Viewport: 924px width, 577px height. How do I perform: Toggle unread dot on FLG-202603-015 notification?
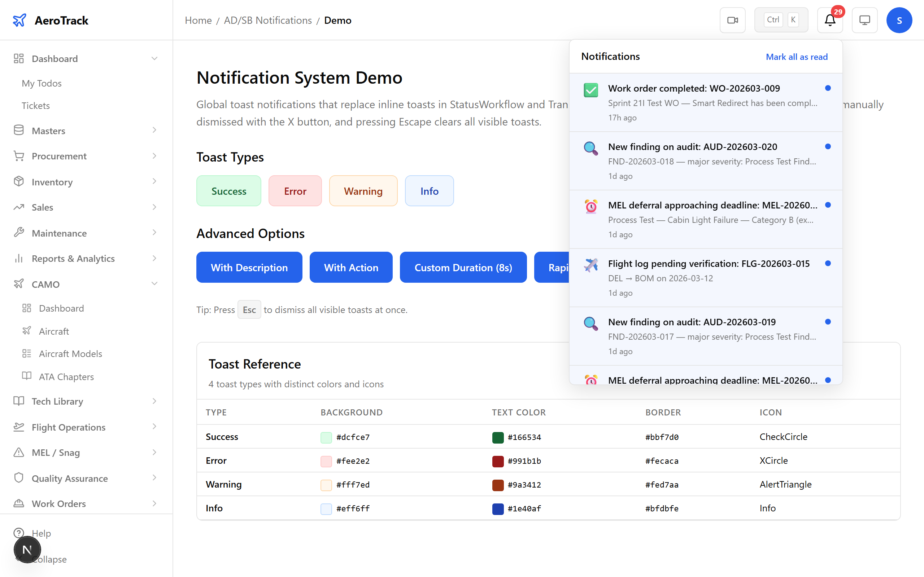(x=827, y=263)
